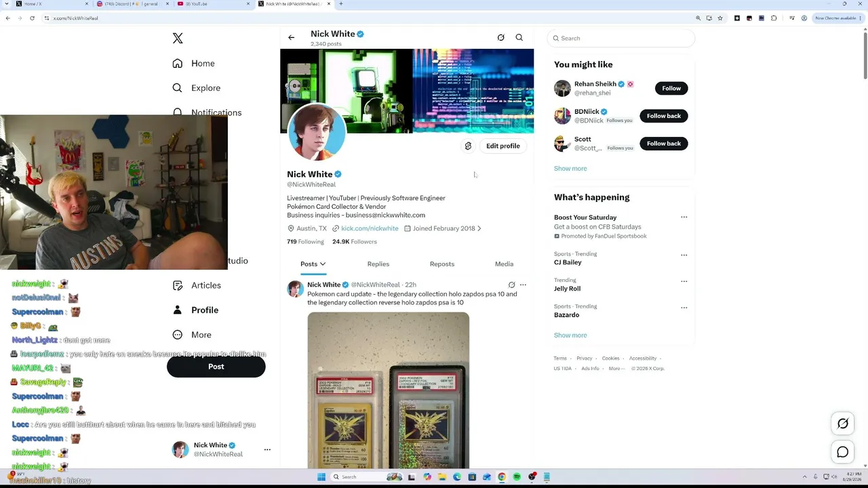
Task: Click verified badge next to Nick White
Action: tap(338, 174)
